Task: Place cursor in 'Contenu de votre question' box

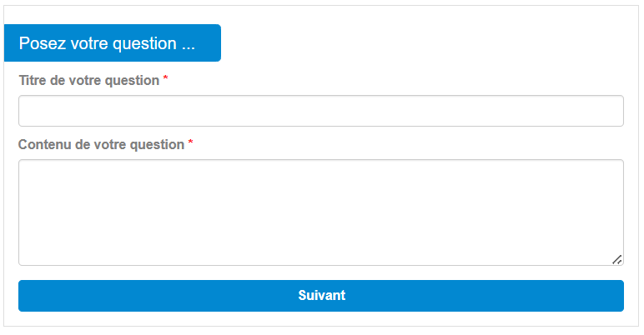Action: 321,212
